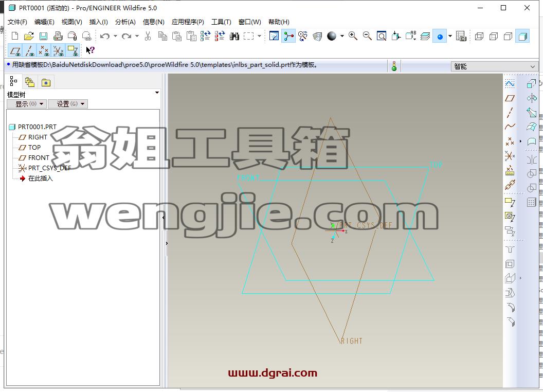
Task: Open Find tool with binoculars icon
Action: (x=234, y=36)
